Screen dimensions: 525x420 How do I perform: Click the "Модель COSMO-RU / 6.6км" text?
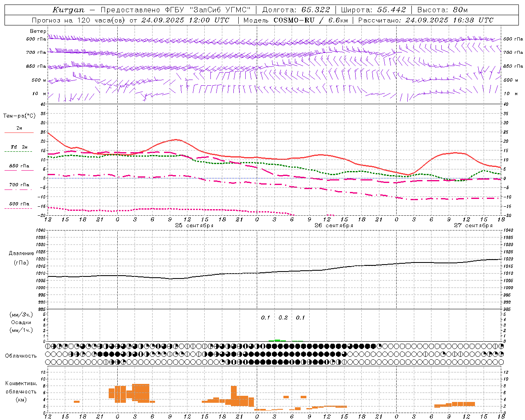pos(295,20)
